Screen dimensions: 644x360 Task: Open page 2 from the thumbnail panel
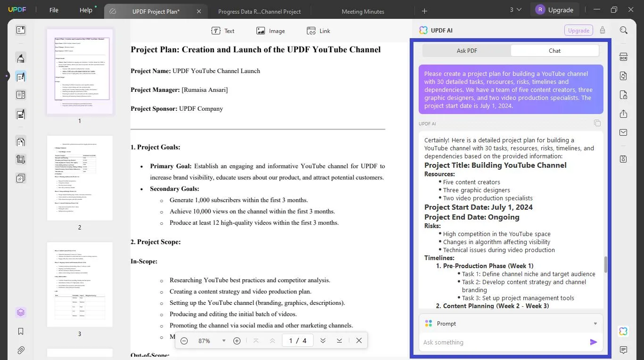[x=80, y=177]
